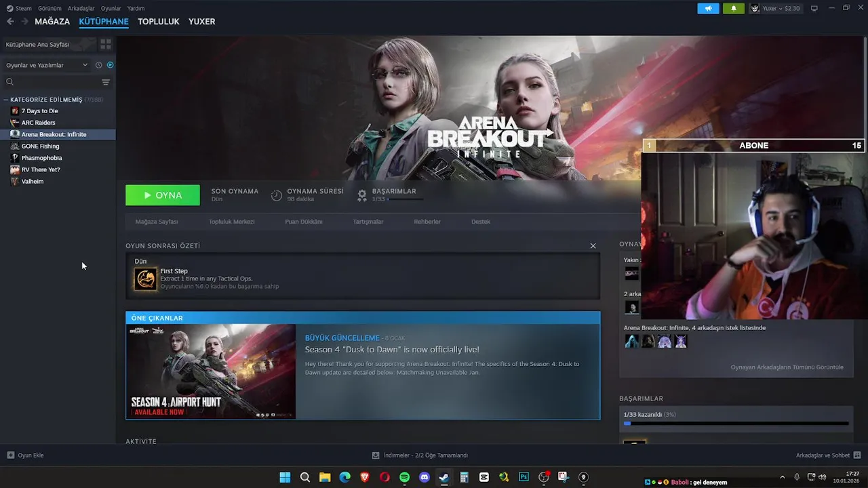Click the library search input field
Viewport: 868px width, 488px height.
pyautogui.click(x=58, y=82)
